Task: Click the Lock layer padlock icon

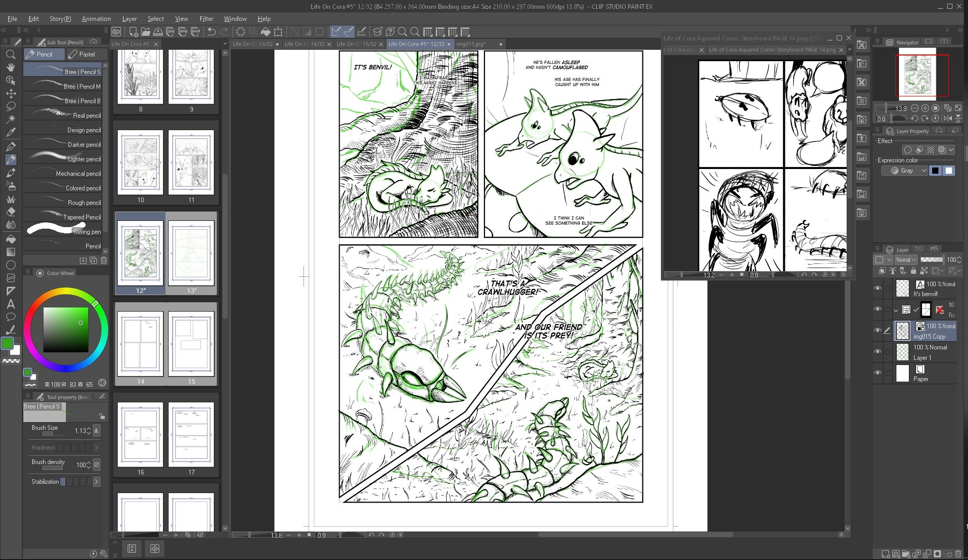Action: pyautogui.click(x=914, y=271)
